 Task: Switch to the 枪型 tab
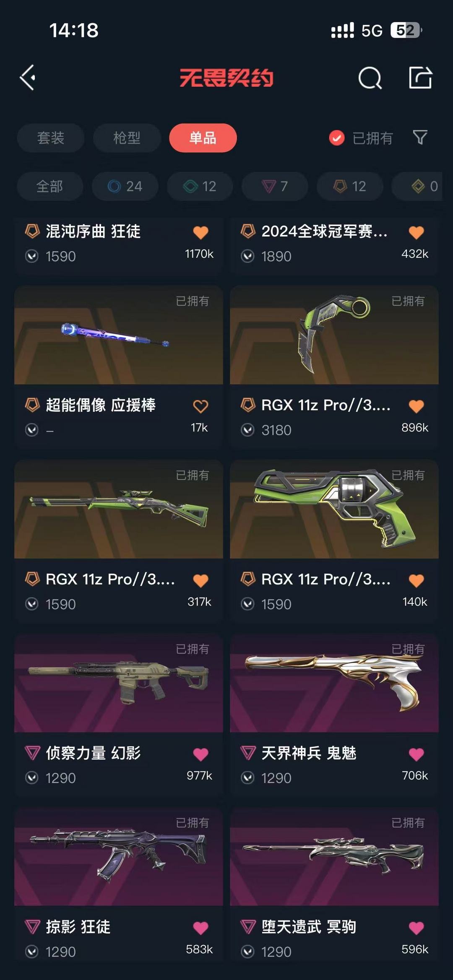(x=127, y=138)
